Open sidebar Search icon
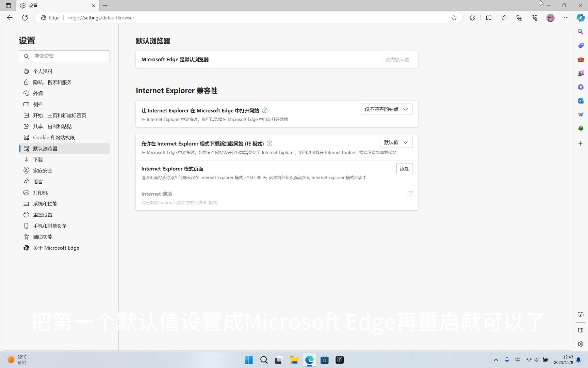The height and width of the screenshot is (368, 588). (x=581, y=32)
